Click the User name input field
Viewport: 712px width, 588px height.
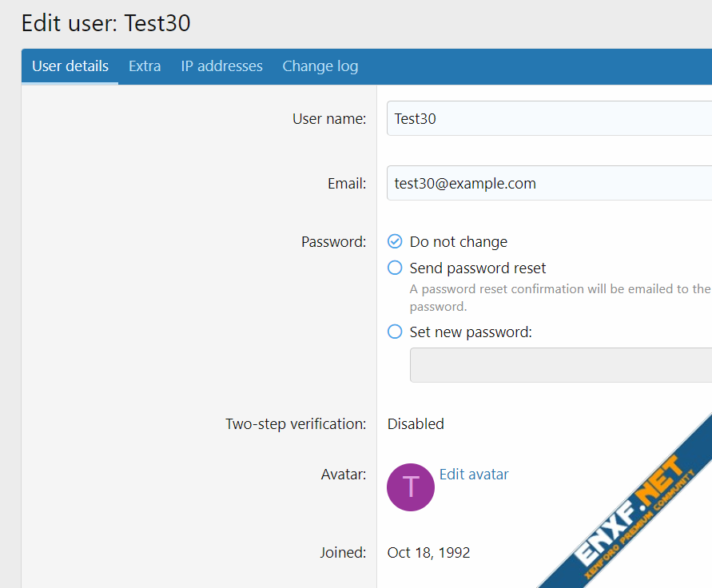point(548,118)
